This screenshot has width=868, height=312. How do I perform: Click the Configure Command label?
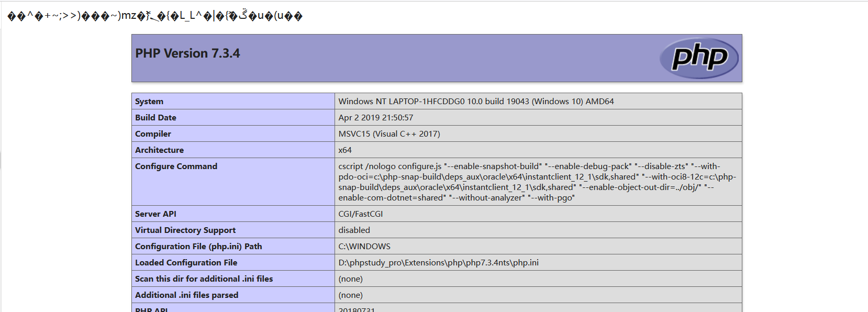(176, 166)
